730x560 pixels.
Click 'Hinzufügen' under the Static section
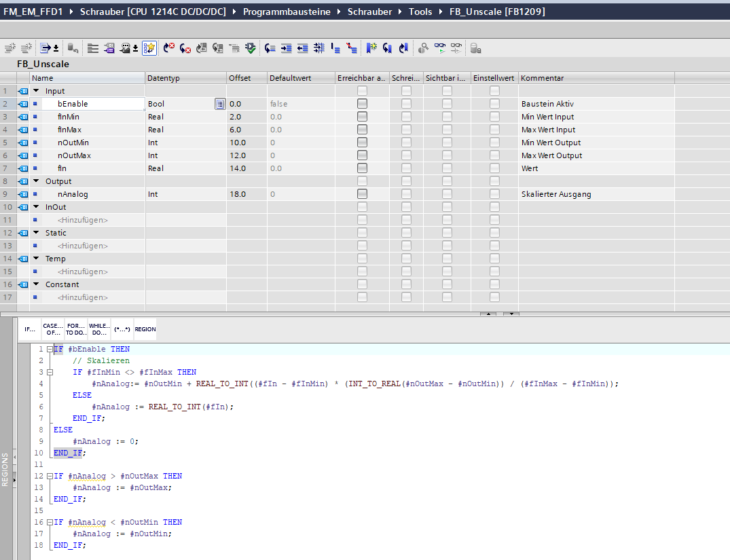coord(82,246)
